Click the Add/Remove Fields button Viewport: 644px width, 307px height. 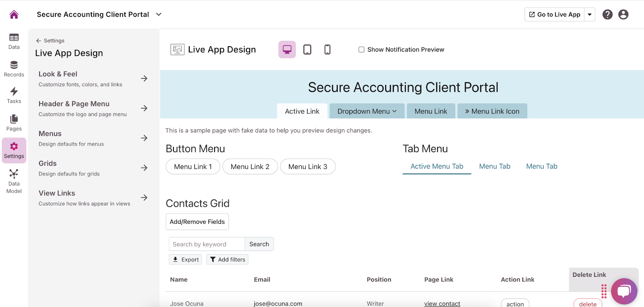(x=197, y=222)
